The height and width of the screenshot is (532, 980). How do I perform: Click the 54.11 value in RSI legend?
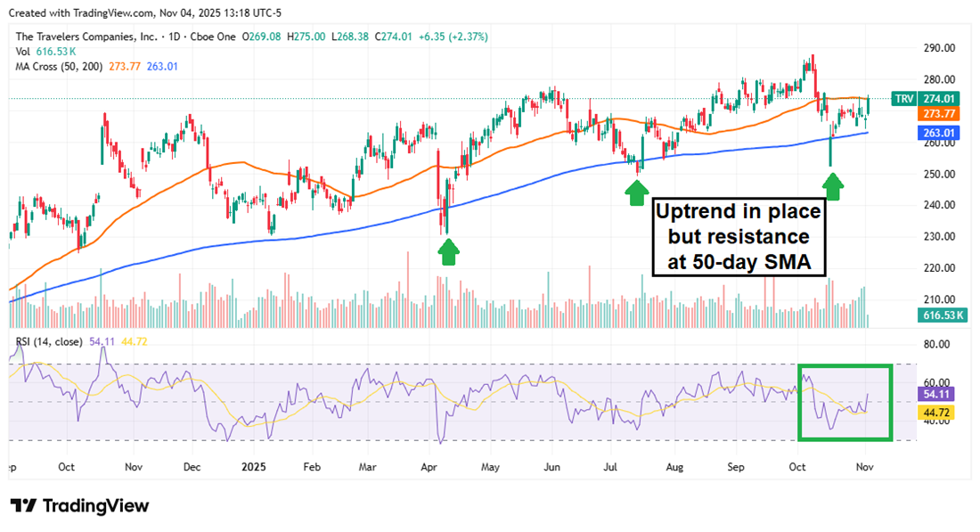pos(102,342)
